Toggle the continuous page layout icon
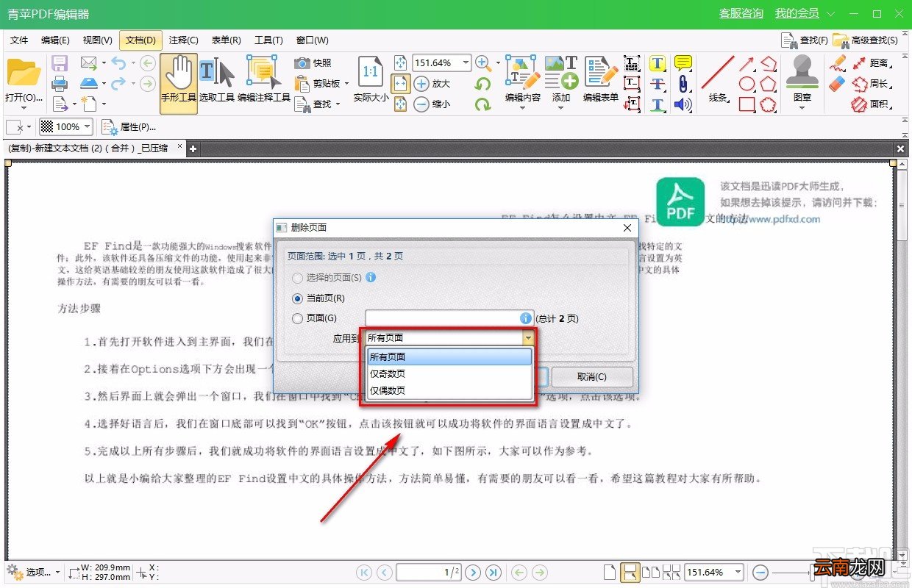The width and height of the screenshot is (912, 588). [x=630, y=572]
